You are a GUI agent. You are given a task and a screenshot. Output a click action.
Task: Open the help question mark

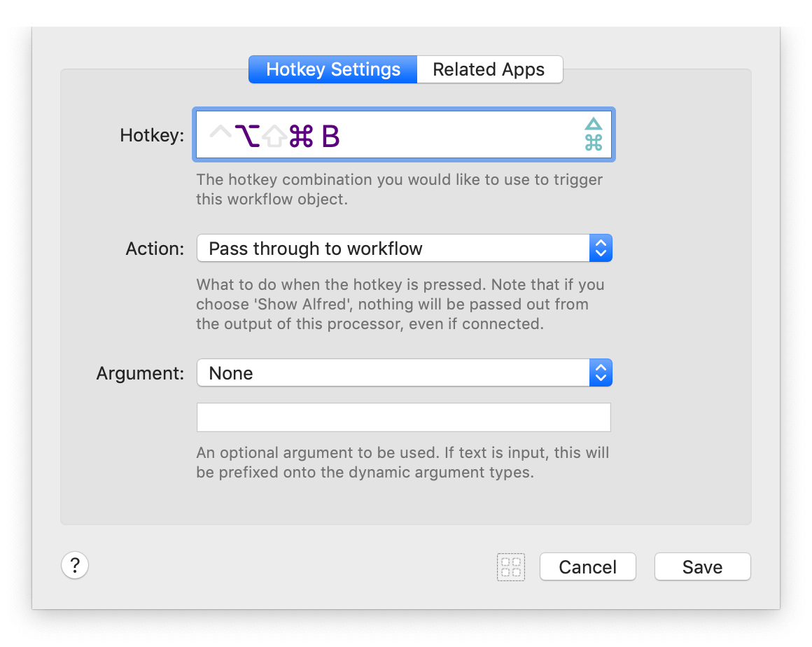[x=75, y=565]
